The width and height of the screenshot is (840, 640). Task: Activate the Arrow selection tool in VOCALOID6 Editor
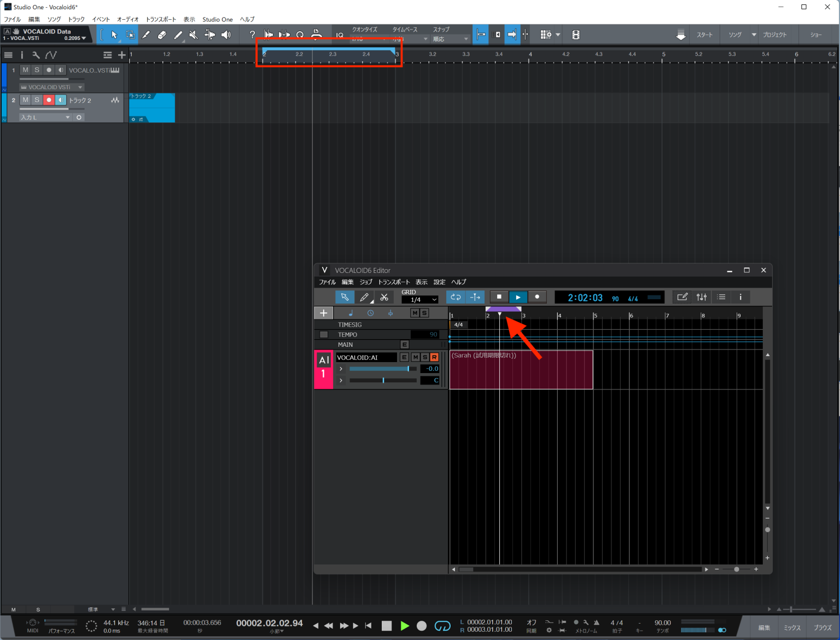(345, 297)
